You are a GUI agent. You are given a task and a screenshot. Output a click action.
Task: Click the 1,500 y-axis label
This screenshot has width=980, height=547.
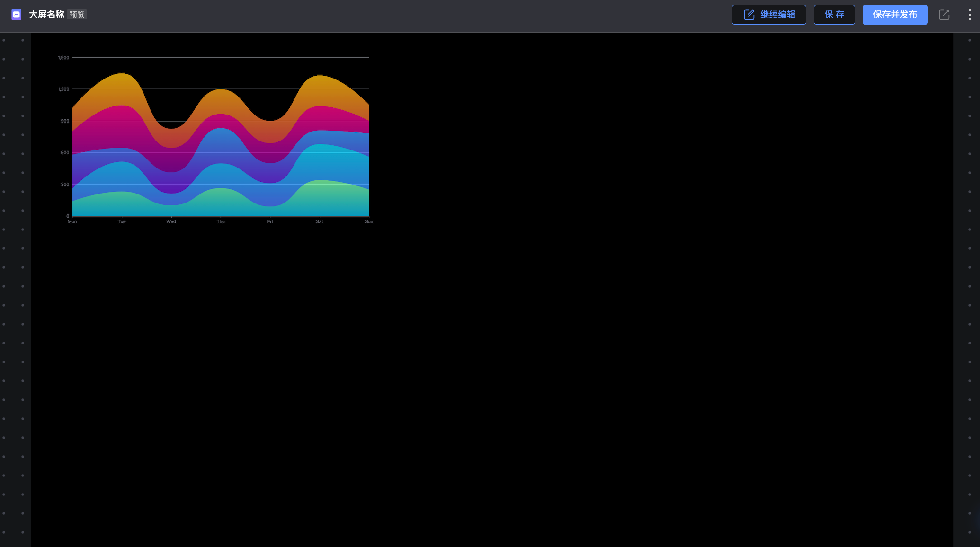(63, 58)
